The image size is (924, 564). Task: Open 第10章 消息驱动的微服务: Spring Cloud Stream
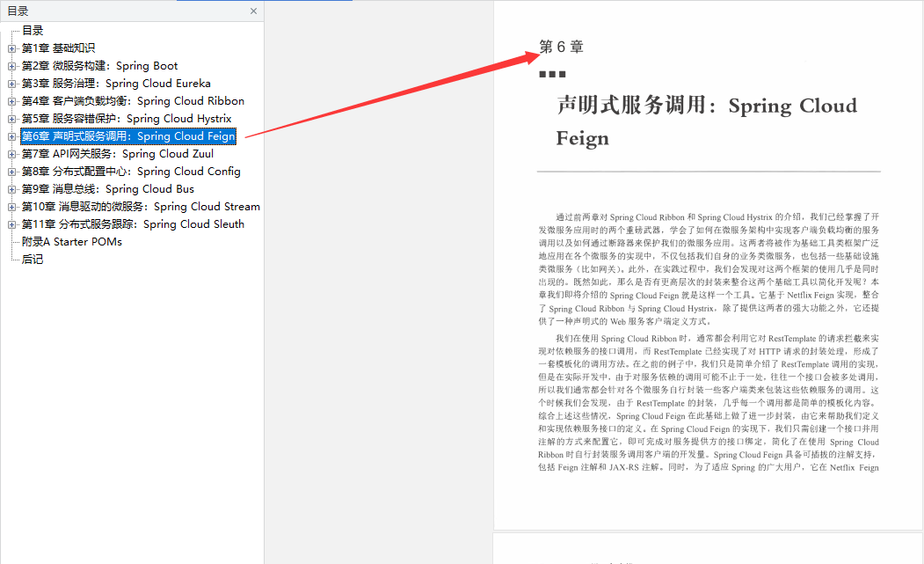pos(141,207)
